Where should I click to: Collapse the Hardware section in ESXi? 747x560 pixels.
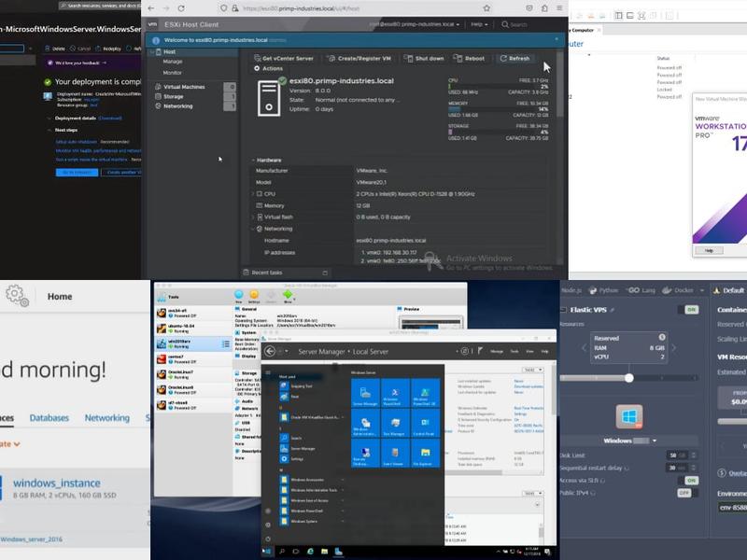[253, 160]
